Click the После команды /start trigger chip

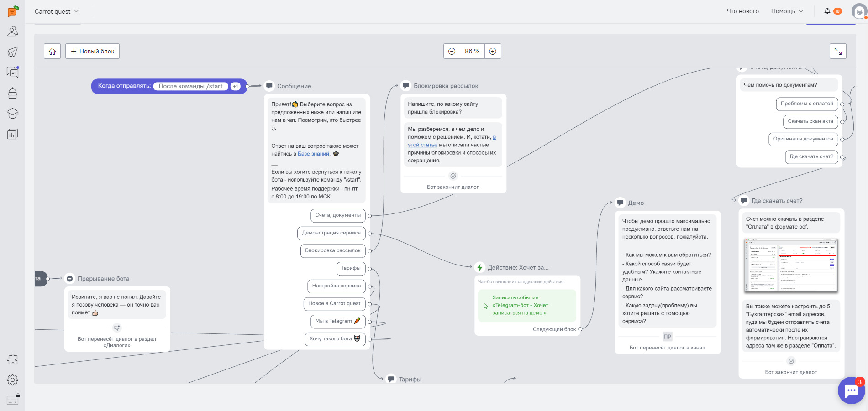pyautogui.click(x=190, y=86)
